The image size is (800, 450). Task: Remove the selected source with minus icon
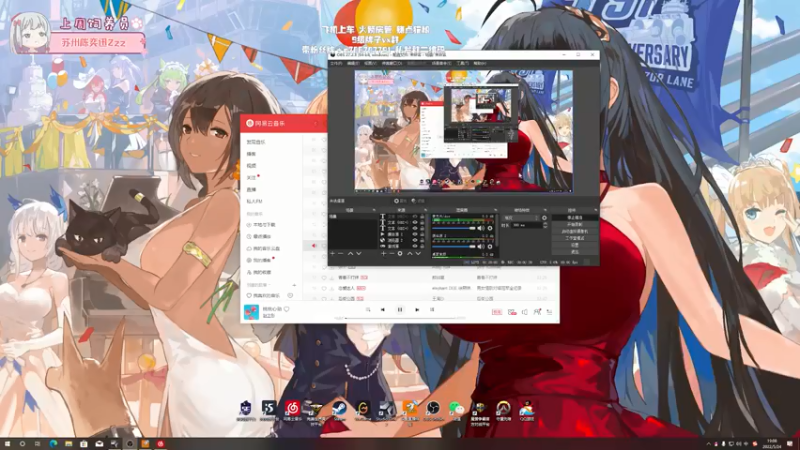392,254
